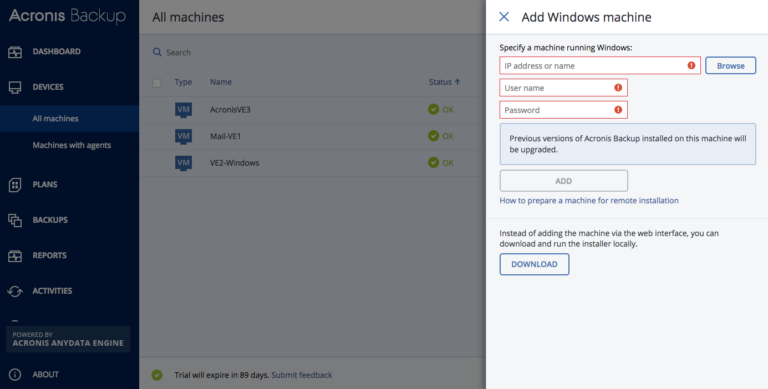768x389 pixels.
Task: Open the Backups section
Action: [x=50, y=219]
